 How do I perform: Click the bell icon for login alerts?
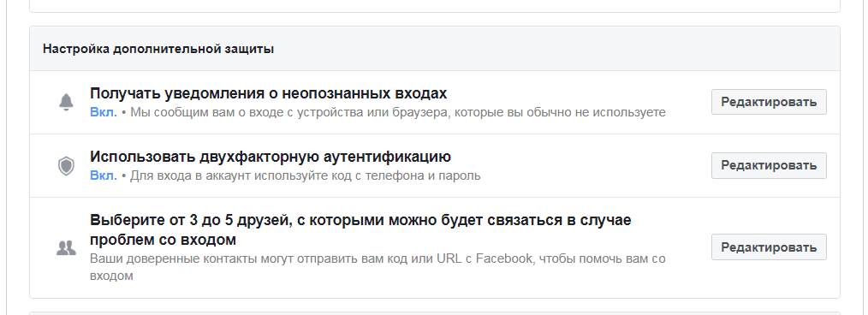[66, 103]
